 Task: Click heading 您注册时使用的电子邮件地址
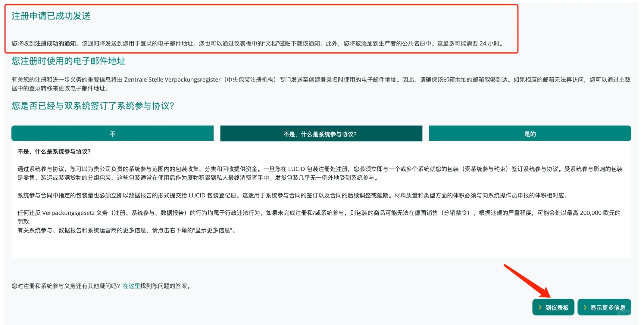(68, 61)
